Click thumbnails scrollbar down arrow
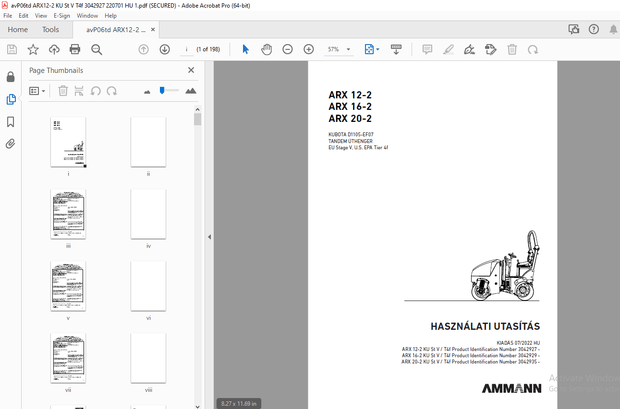Viewport: 620px width, 409px height. [197, 406]
